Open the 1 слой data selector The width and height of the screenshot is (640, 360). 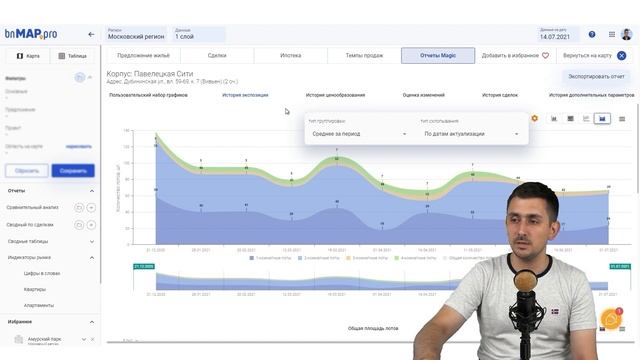199,34
